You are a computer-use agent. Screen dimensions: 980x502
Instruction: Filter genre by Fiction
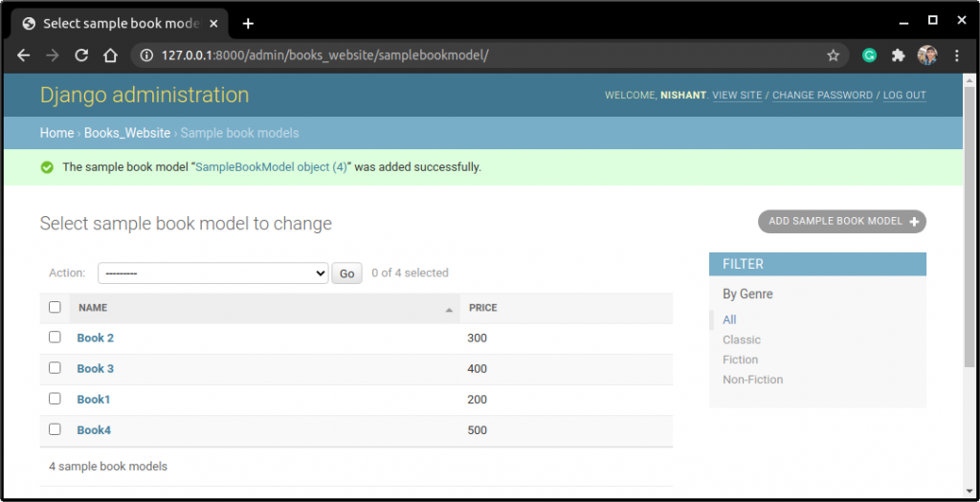(741, 360)
